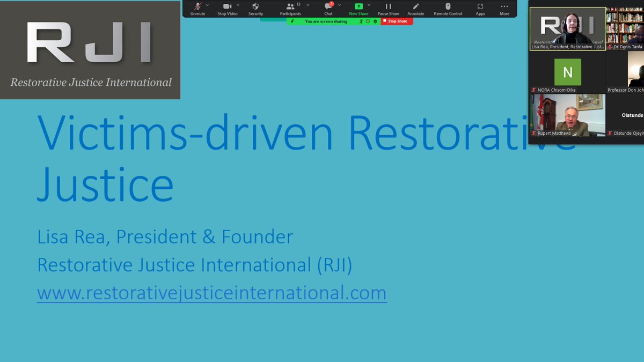
Task: Click RJI logo on the slide
Action: (x=90, y=50)
